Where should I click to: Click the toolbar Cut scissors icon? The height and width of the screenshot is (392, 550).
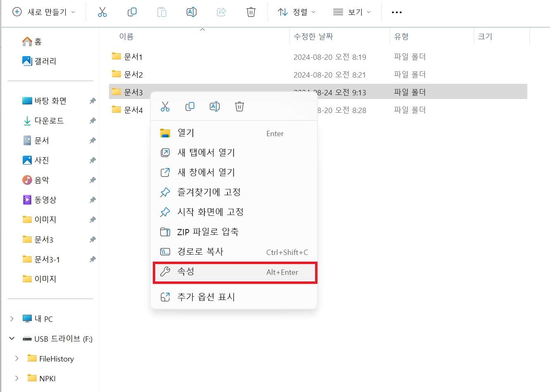click(x=102, y=12)
